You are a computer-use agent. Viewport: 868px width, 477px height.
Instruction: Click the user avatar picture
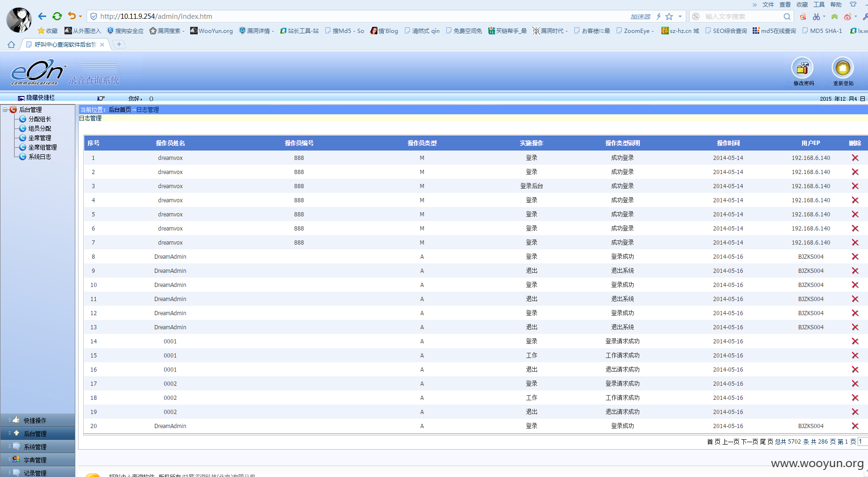coord(19,20)
